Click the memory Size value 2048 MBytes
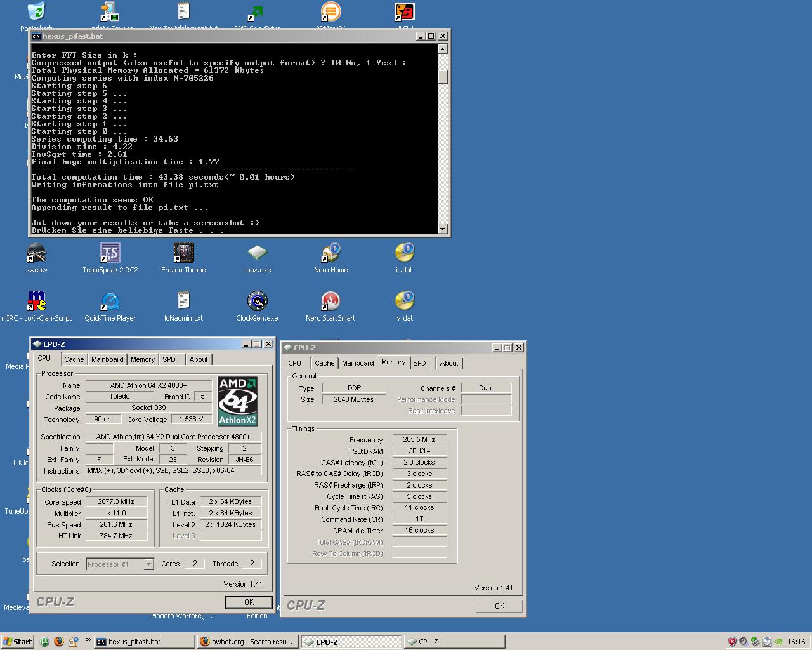 [354, 399]
